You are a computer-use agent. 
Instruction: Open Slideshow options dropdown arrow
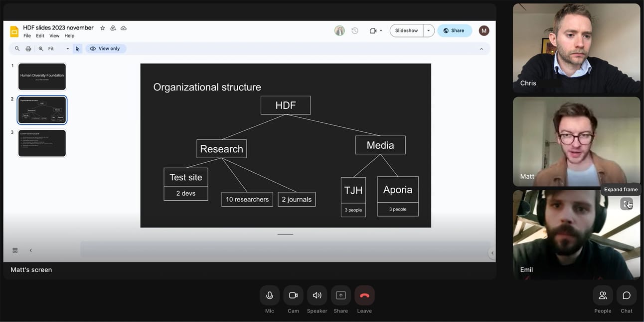click(x=429, y=30)
